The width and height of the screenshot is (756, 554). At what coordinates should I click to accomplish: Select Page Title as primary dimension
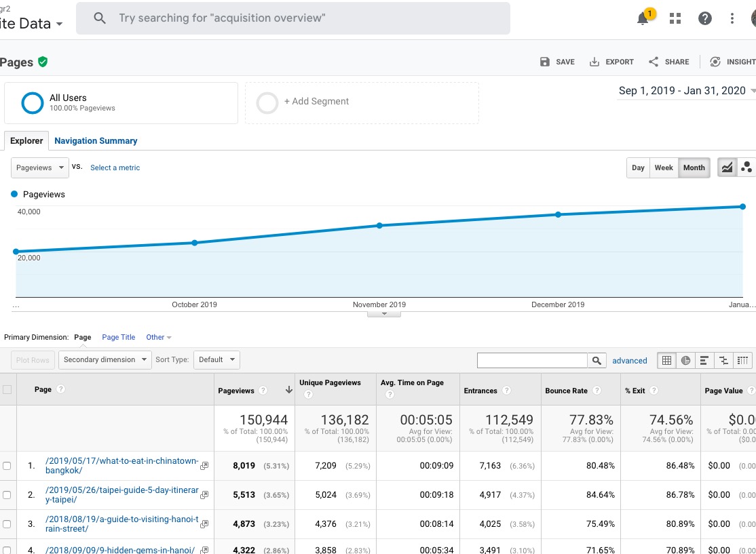click(x=119, y=337)
